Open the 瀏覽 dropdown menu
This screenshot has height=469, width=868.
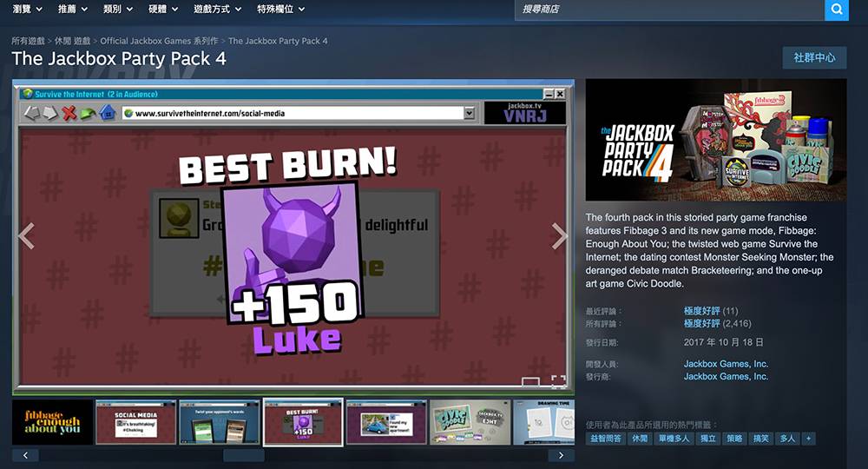tap(27, 9)
